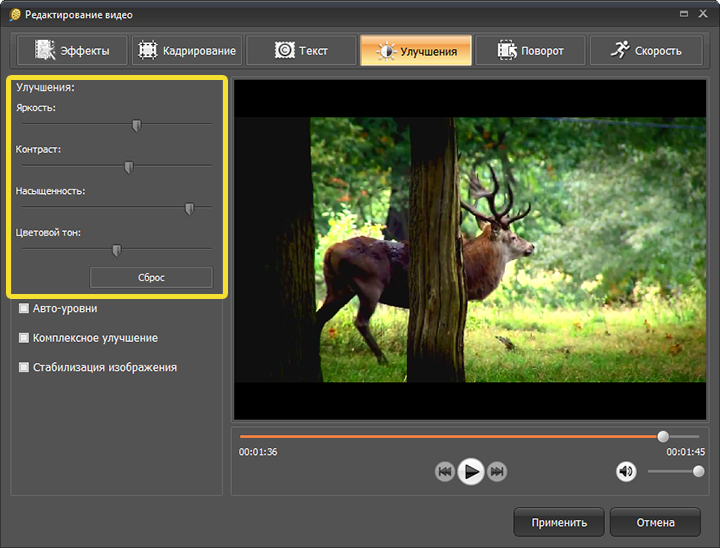Click the app icon in title bar
This screenshot has height=548, width=720.
[14, 15]
